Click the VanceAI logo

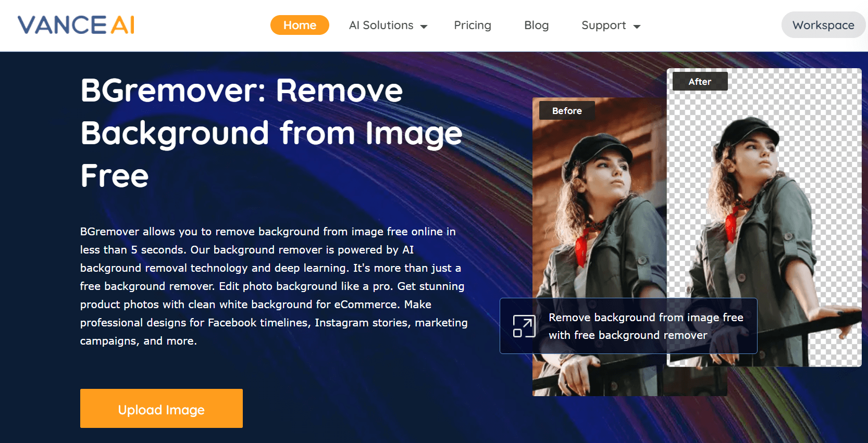[x=76, y=25]
